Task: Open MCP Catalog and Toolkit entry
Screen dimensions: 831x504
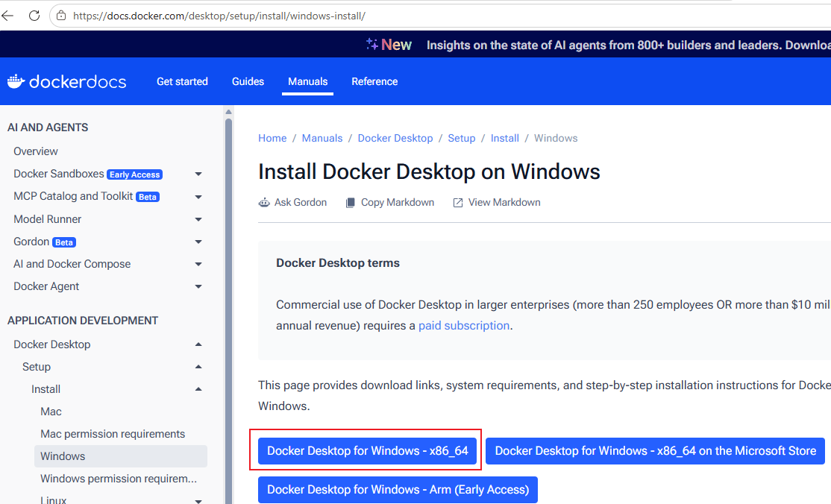Action: pos(73,196)
